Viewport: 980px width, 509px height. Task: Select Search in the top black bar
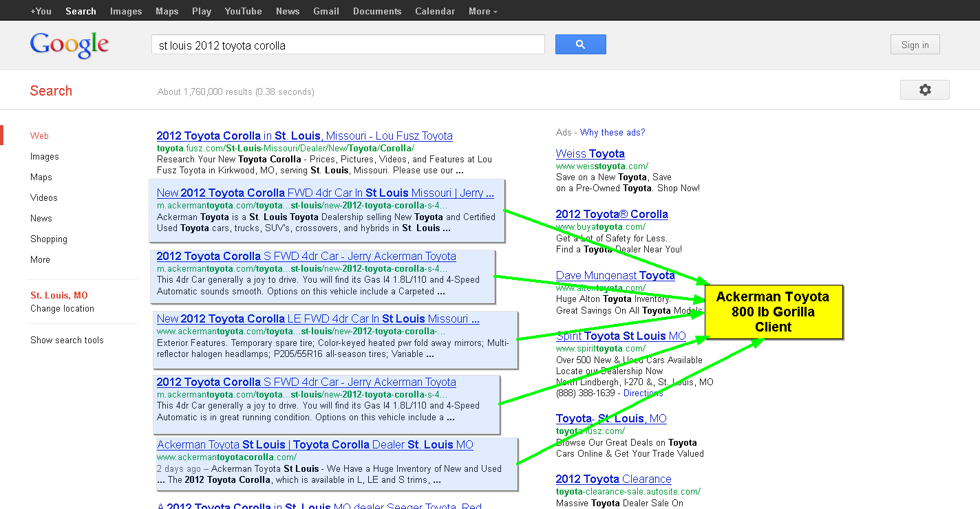[x=81, y=11]
